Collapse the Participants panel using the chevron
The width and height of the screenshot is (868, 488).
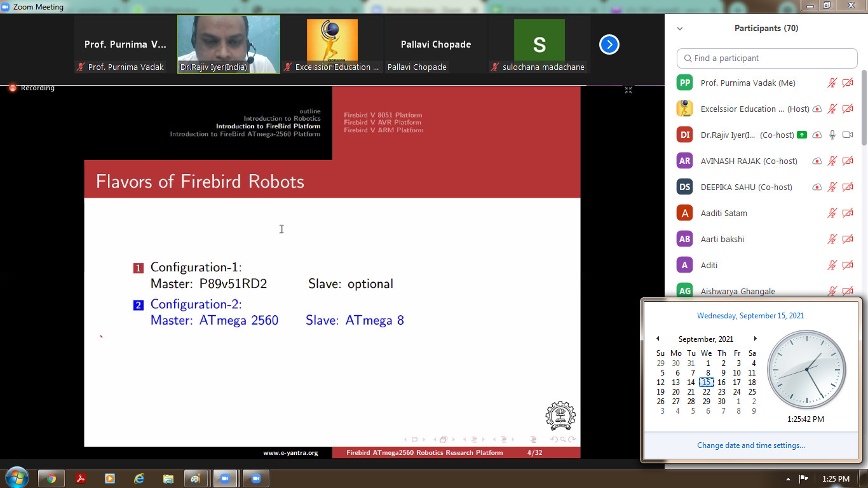pos(680,29)
